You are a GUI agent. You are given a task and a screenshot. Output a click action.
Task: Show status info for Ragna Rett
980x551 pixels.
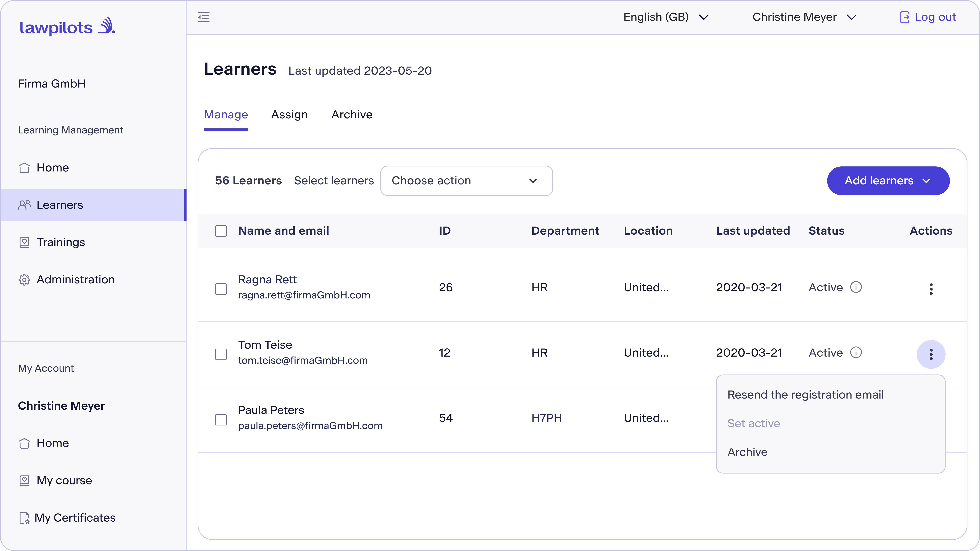(x=856, y=287)
